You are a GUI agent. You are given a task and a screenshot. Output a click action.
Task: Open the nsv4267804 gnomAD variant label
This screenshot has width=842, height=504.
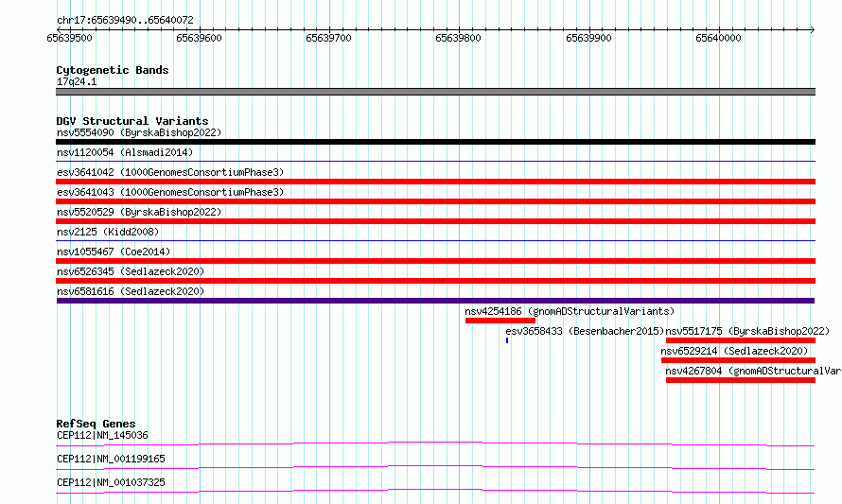753,371
